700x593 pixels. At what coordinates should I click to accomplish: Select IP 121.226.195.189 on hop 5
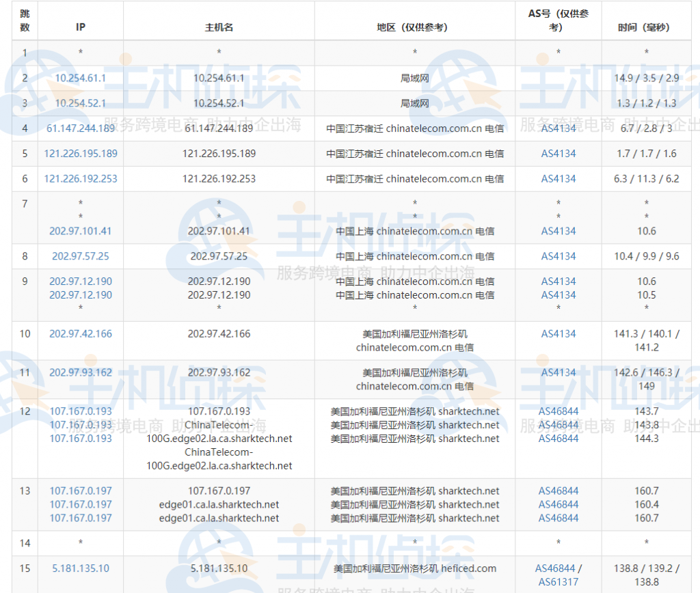(80, 154)
